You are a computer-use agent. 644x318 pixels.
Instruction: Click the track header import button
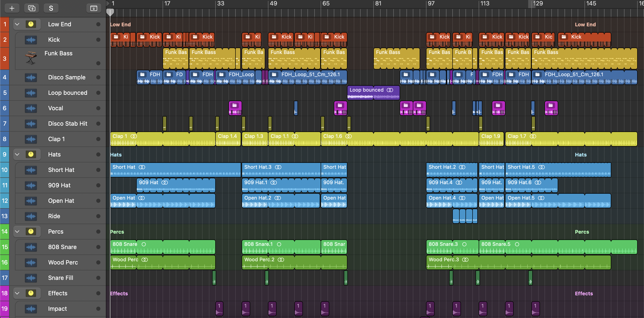[x=94, y=8]
